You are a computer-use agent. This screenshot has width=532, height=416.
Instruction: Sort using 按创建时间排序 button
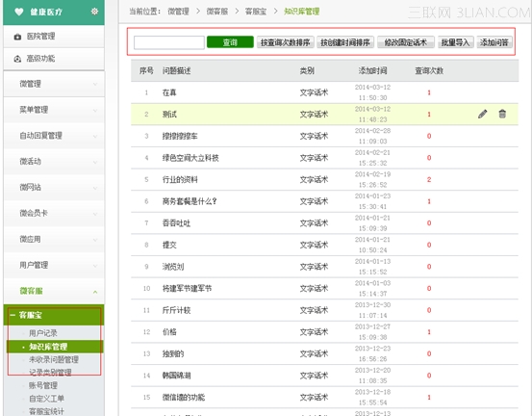pyautogui.click(x=345, y=42)
